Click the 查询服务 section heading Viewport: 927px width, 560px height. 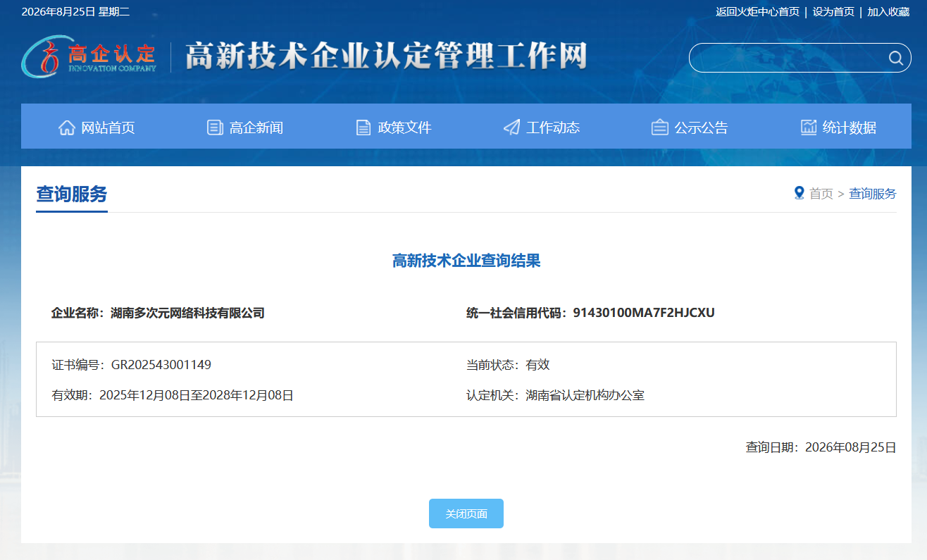(x=72, y=194)
